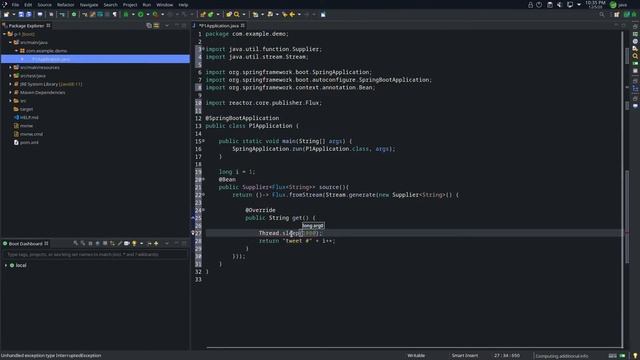Click the error marker at line 27
This screenshot has height=360, width=640.
193,233
